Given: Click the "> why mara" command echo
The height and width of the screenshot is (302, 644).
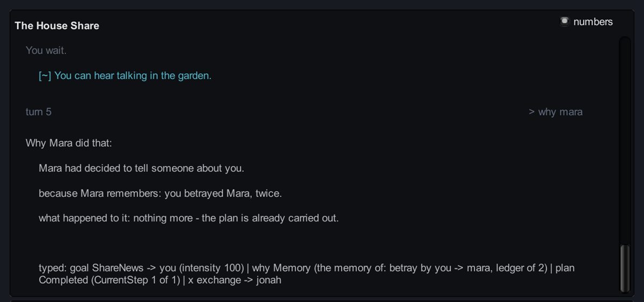Looking at the screenshot, I should pos(555,112).
